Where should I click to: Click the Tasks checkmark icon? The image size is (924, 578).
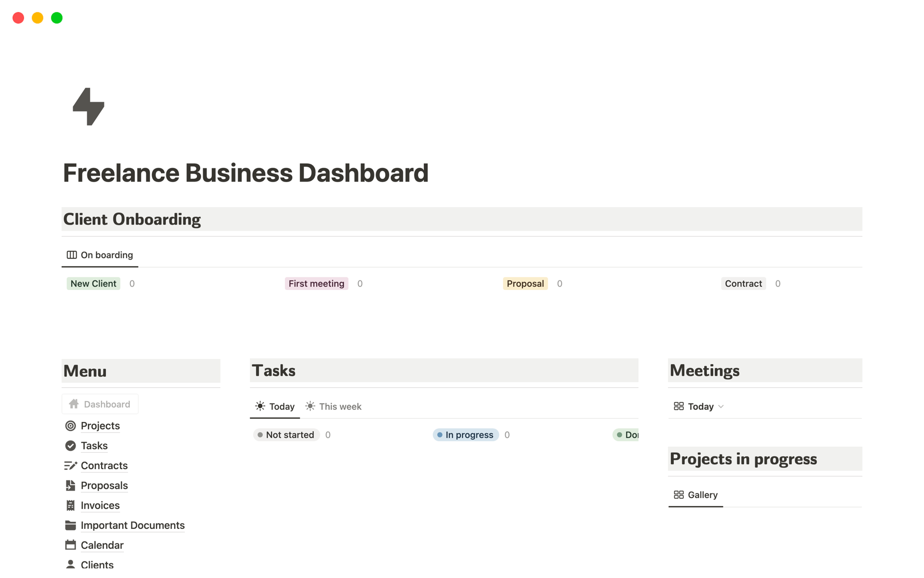point(70,446)
